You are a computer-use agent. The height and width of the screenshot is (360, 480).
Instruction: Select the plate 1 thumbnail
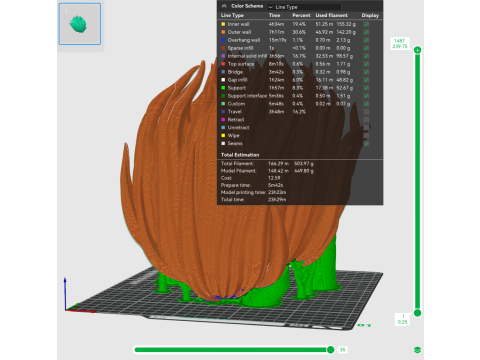point(80,24)
